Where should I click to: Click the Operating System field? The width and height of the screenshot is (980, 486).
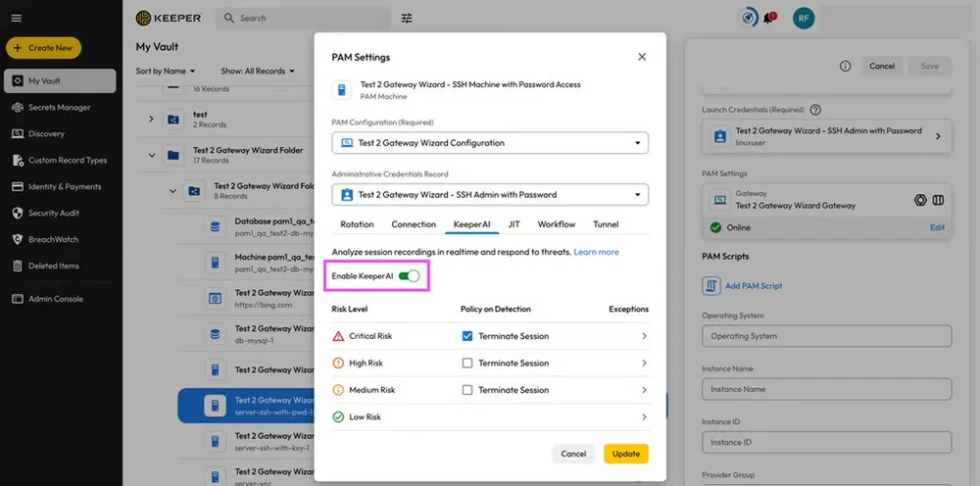point(827,336)
